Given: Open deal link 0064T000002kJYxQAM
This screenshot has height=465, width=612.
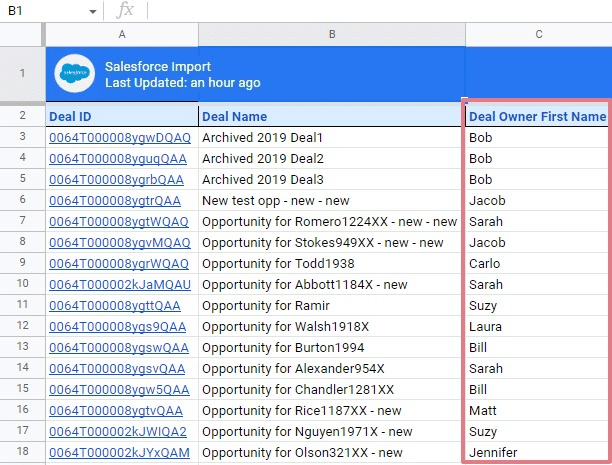Looking at the screenshot, I should (118, 452).
